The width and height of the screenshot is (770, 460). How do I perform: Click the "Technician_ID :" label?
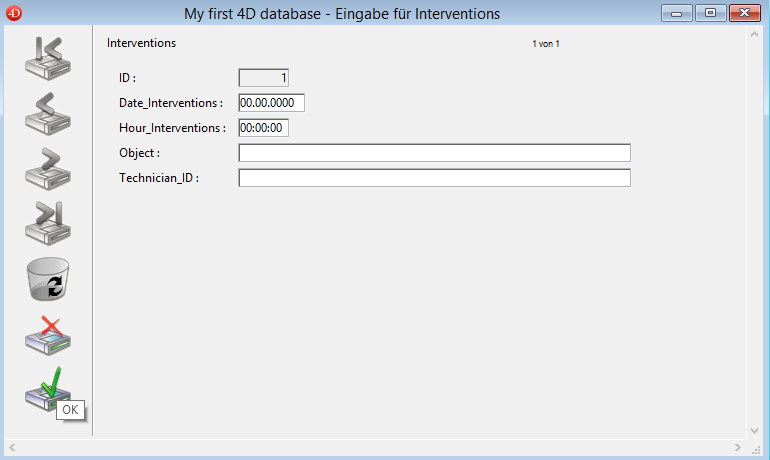tap(159, 178)
